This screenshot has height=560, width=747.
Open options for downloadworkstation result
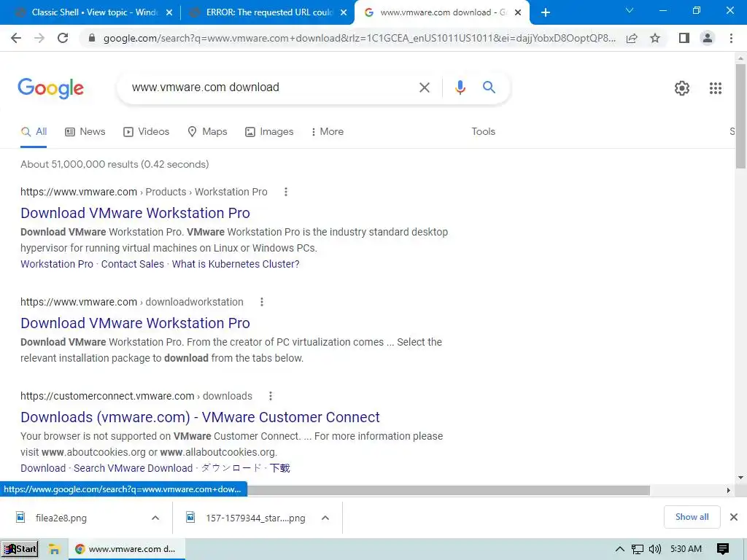tap(262, 302)
